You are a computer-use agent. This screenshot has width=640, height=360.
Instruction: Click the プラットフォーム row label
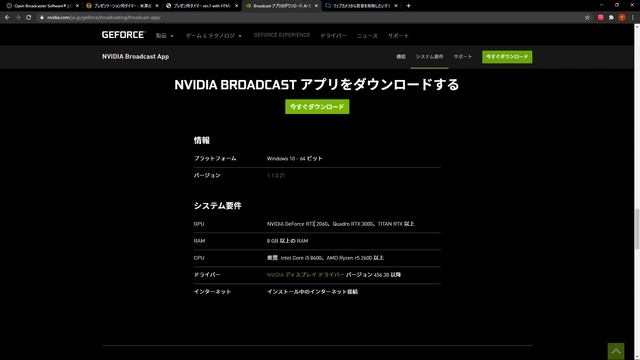[x=215, y=158]
